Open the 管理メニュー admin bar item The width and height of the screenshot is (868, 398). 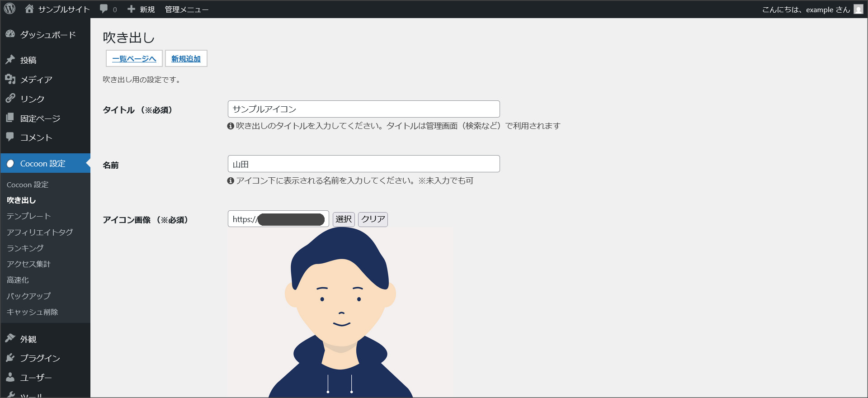tap(186, 9)
